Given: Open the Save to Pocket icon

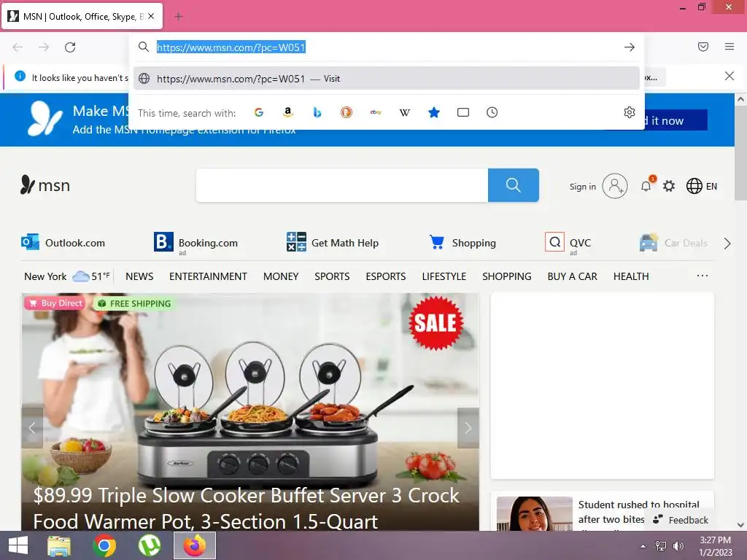Looking at the screenshot, I should click(x=703, y=47).
